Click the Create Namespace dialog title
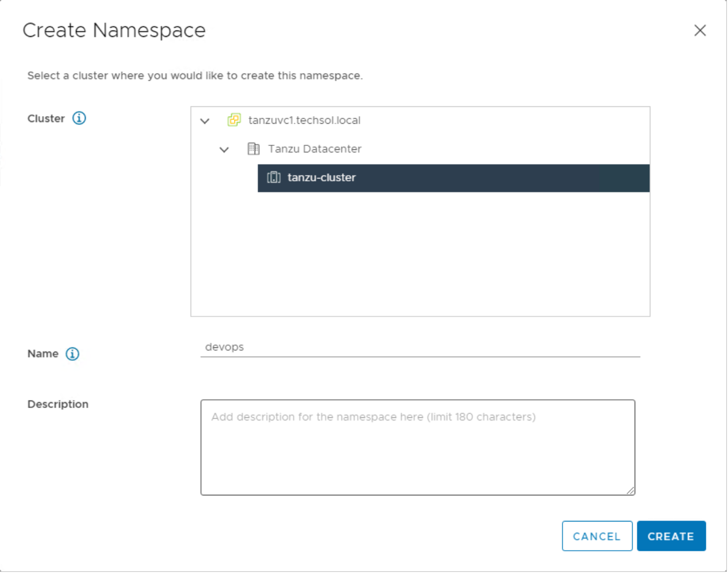 coord(114,30)
